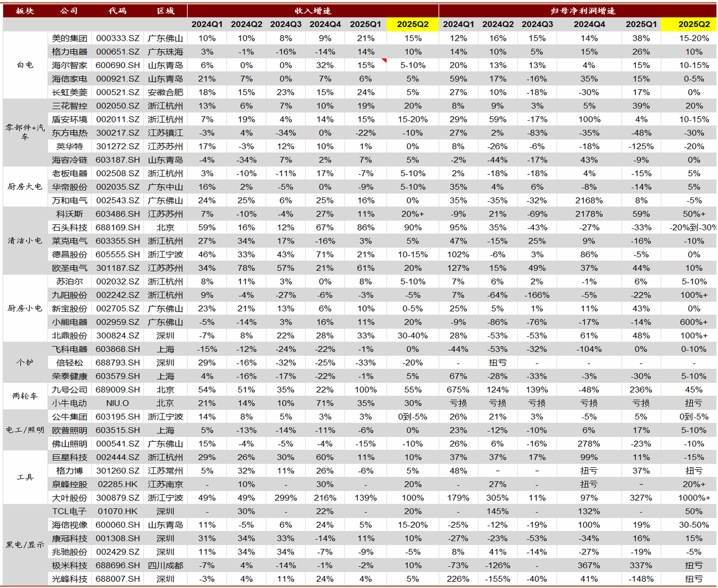Click the 公牛集团 company name
Screen dimensions: 718x588
pos(70,417)
